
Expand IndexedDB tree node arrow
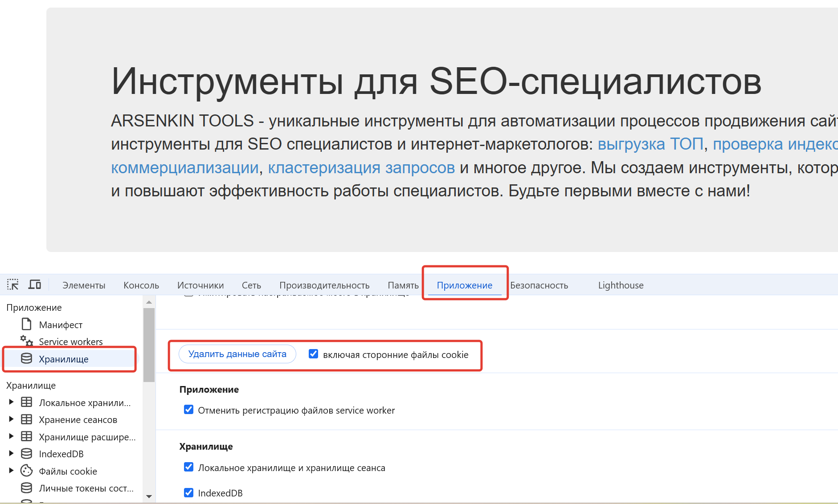pos(11,454)
